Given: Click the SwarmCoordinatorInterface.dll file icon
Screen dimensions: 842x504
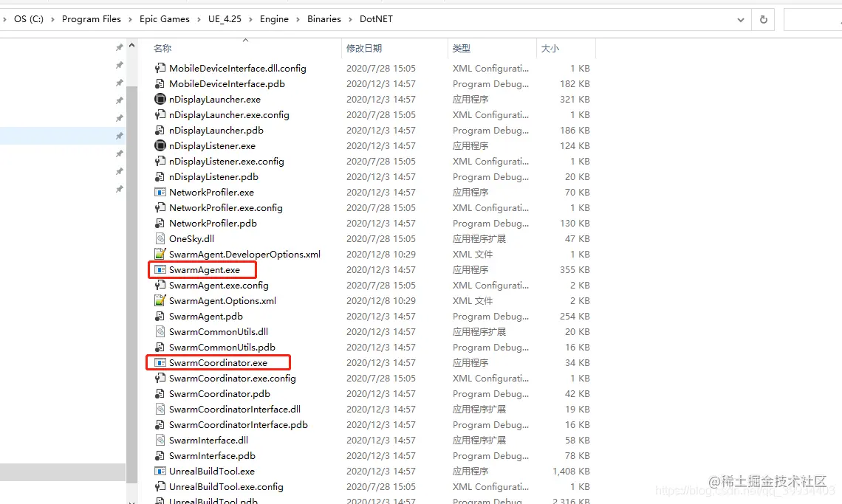Looking at the screenshot, I should (160, 410).
